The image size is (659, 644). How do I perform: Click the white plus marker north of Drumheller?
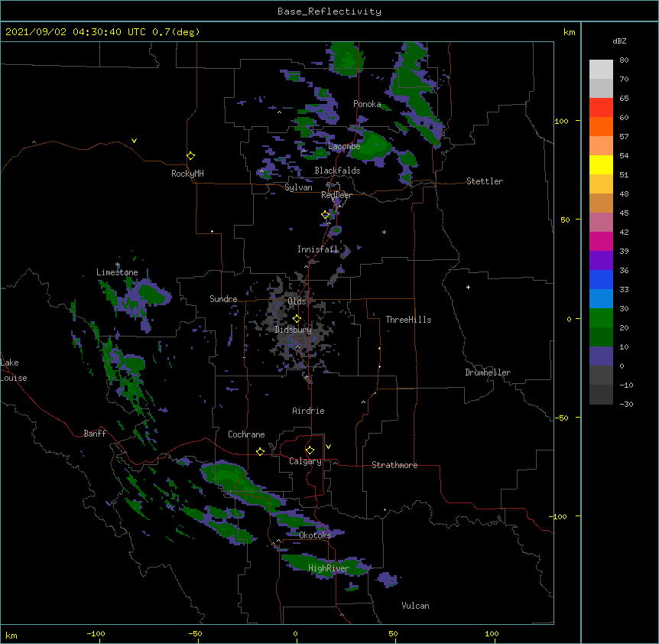click(x=468, y=287)
